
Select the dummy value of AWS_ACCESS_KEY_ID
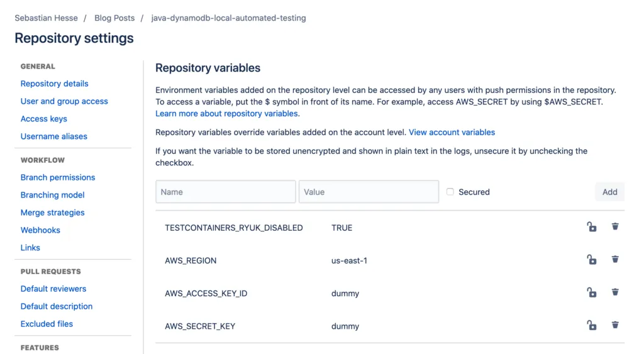tap(345, 294)
